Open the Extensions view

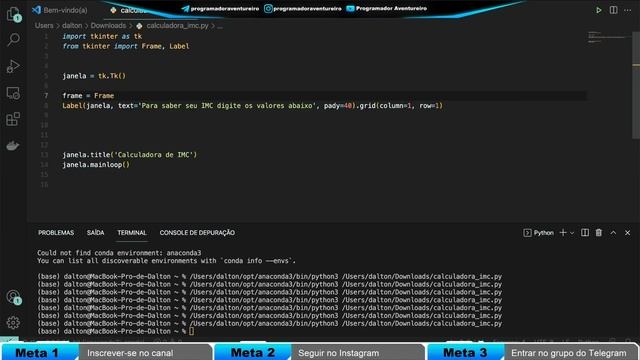[x=13, y=119]
